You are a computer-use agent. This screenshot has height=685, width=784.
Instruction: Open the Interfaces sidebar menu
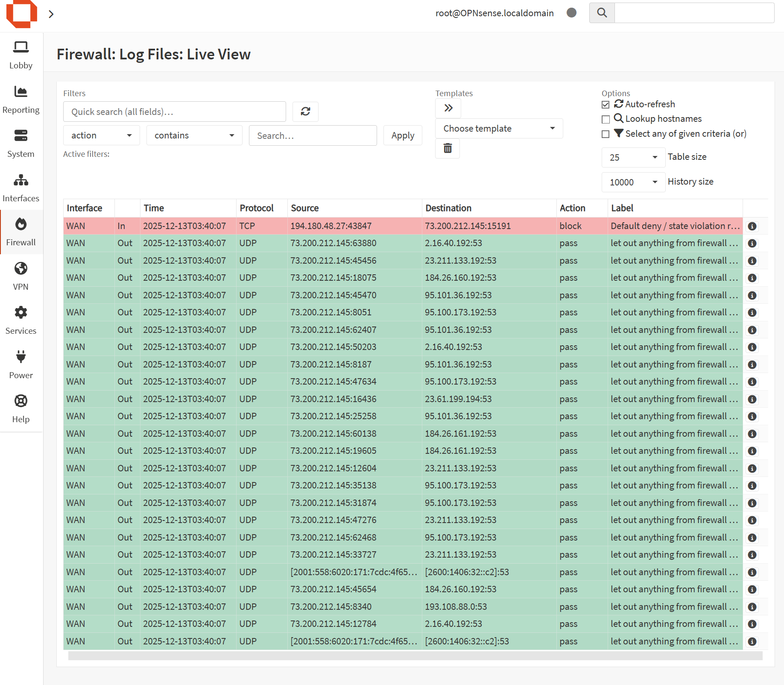(x=21, y=188)
